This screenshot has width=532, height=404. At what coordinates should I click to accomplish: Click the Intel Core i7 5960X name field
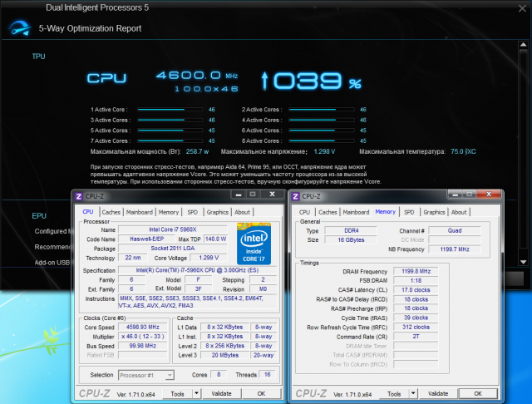point(173,229)
